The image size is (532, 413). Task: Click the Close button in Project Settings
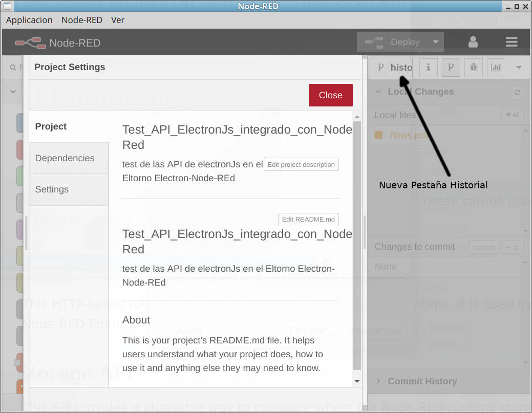point(330,95)
